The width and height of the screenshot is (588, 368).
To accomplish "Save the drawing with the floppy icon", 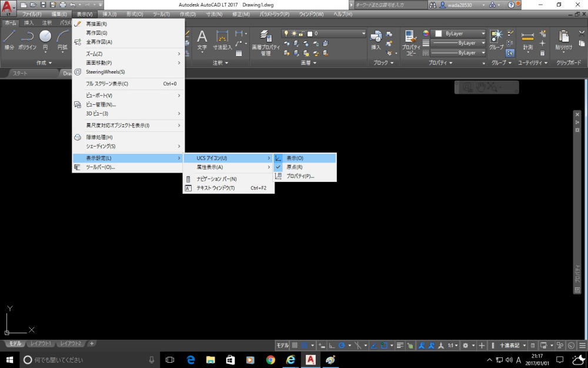I will pyautogui.click(x=43, y=5).
